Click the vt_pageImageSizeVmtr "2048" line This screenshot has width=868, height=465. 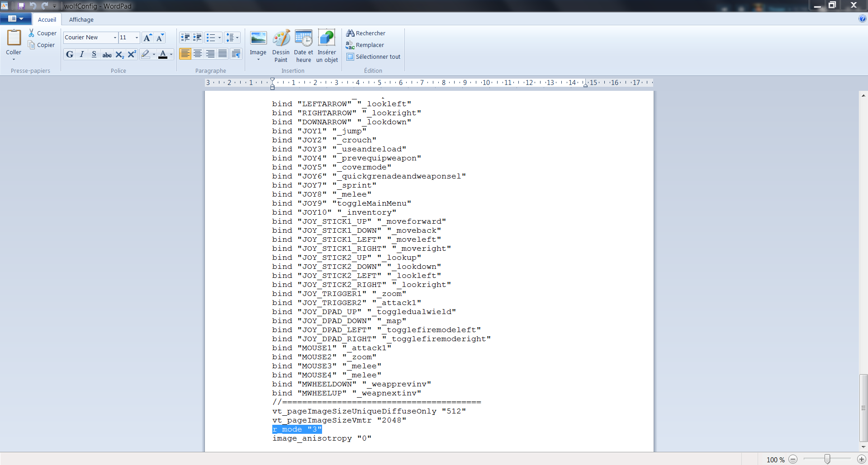[339, 420]
